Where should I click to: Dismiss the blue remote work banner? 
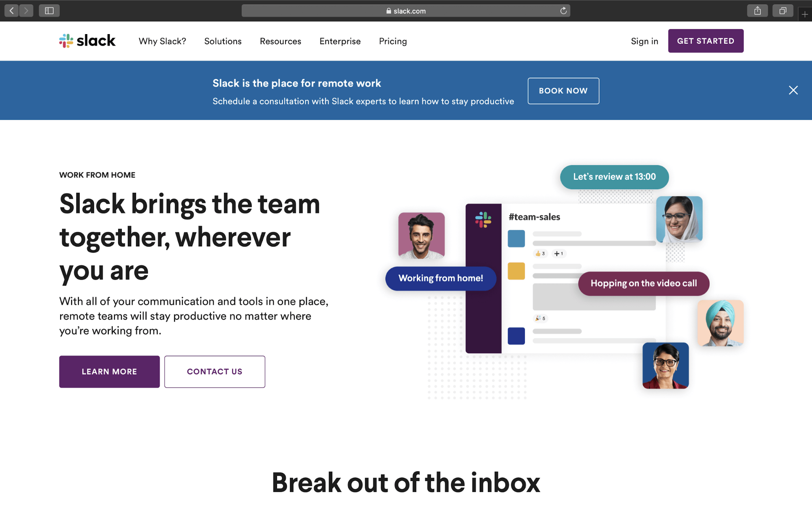[793, 90]
